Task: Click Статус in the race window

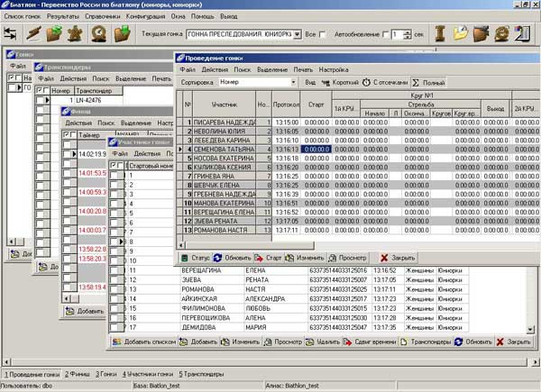Action: pos(196,258)
